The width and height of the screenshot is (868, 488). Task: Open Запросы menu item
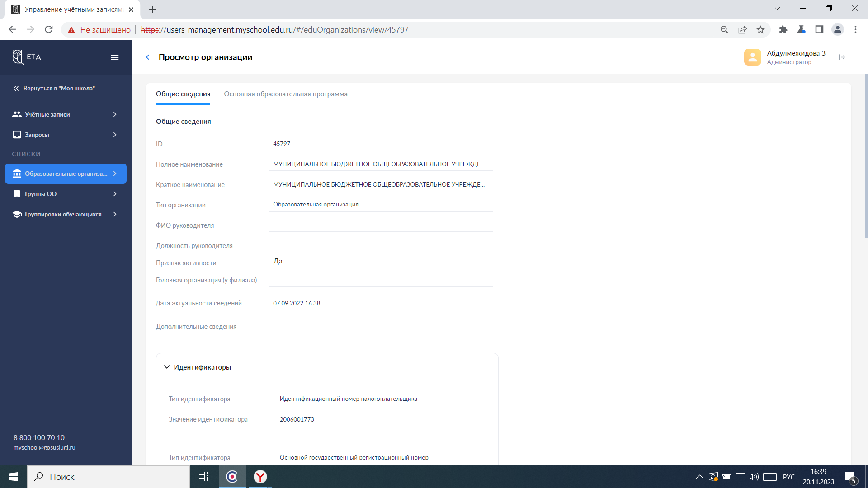pyautogui.click(x=66, y=135)
